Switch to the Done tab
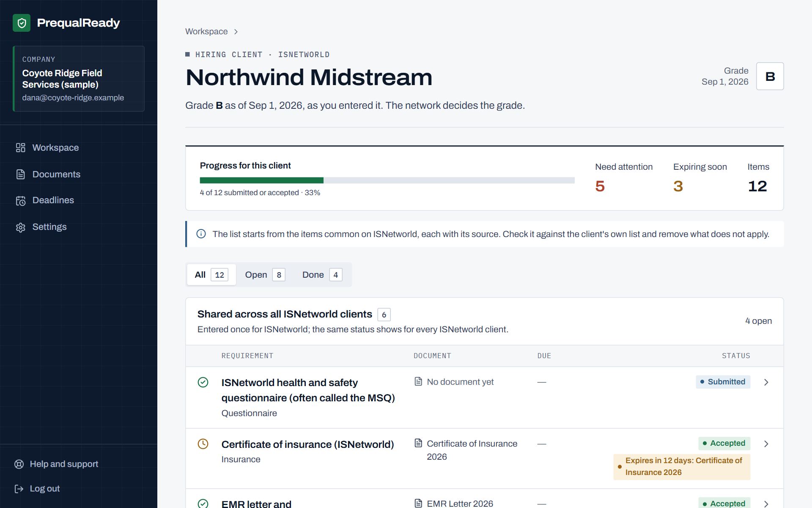This screenshot has width=812, height=508. coord(322,275)
